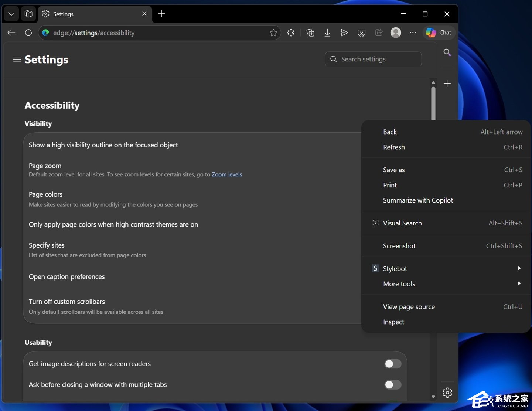Follow the Zoom levels link

227,174
